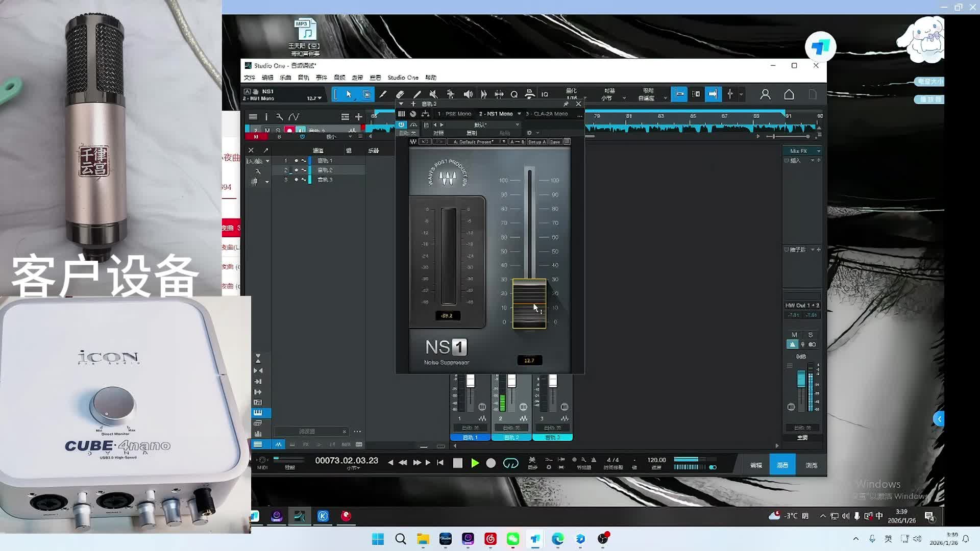
Task: Expand the Mix FX dropdown arrow
Action: click(819, 151)
